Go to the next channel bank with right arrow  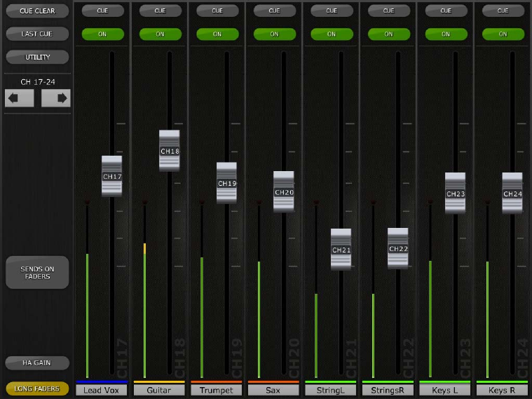[56, 98]
